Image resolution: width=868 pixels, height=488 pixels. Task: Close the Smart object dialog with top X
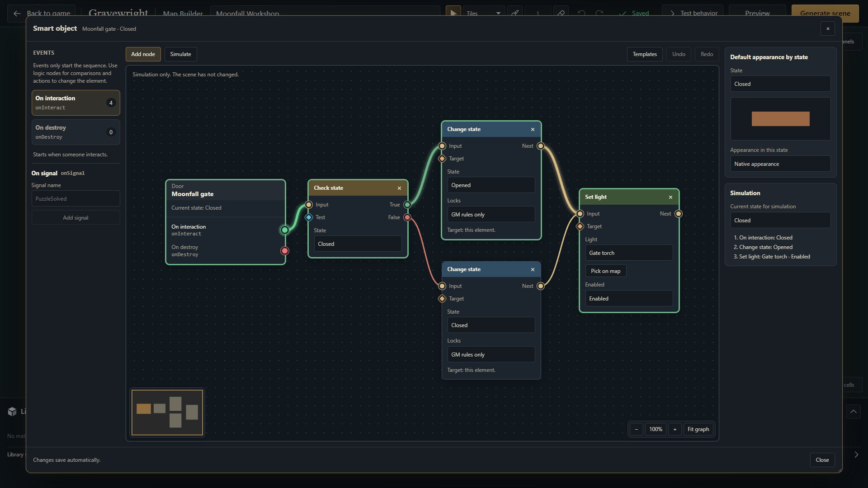coord(828,29)
